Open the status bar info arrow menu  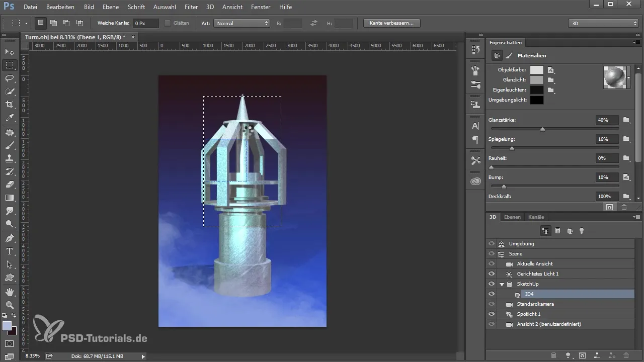click(143, 356)
